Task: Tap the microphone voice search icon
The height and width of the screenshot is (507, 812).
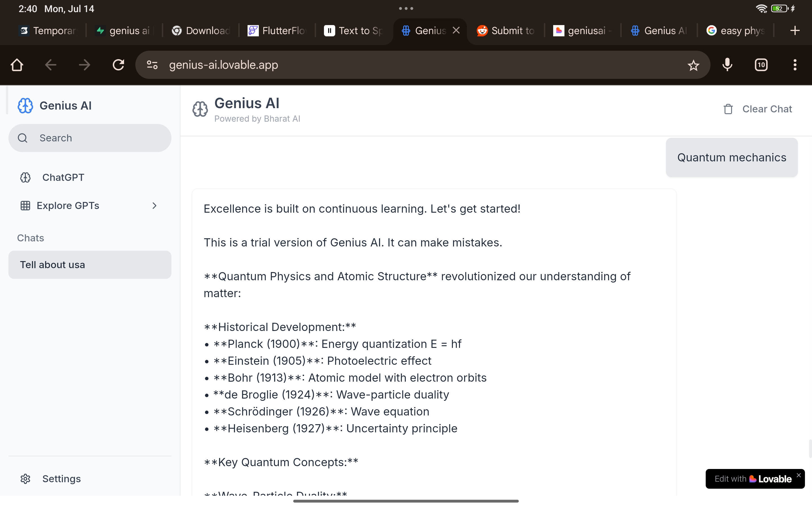Action: click(x=727, y=65)
